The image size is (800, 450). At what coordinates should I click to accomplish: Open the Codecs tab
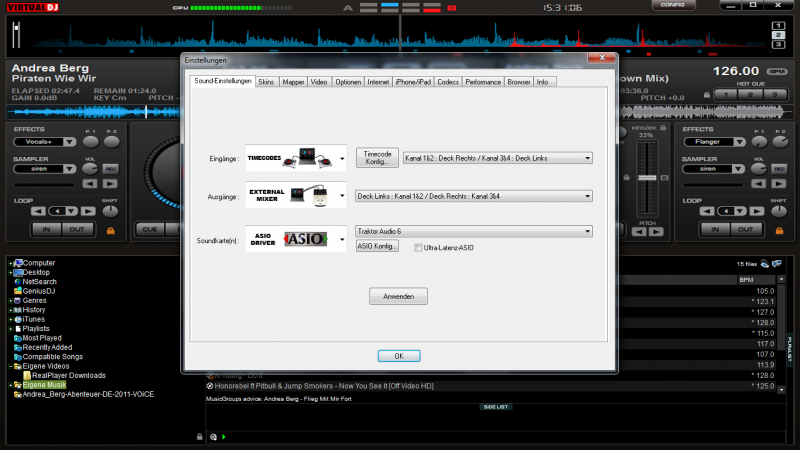[x=448, y=82]
